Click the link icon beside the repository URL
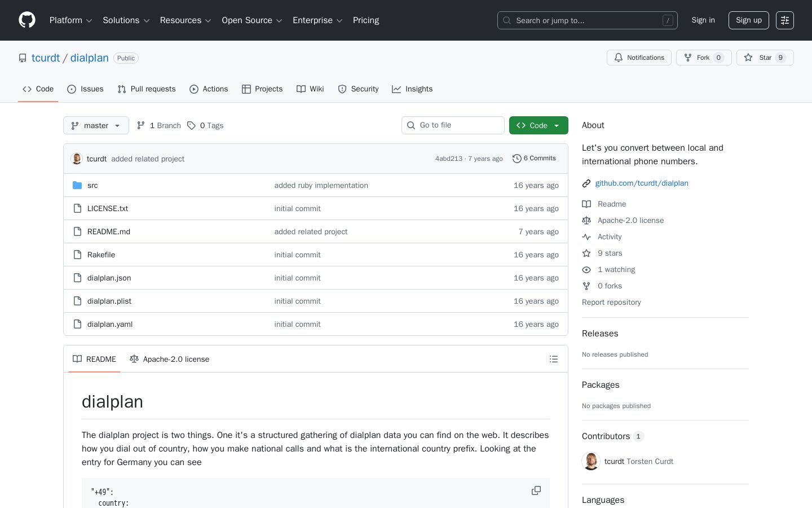The image size is (812, 508). coord(586,183)
